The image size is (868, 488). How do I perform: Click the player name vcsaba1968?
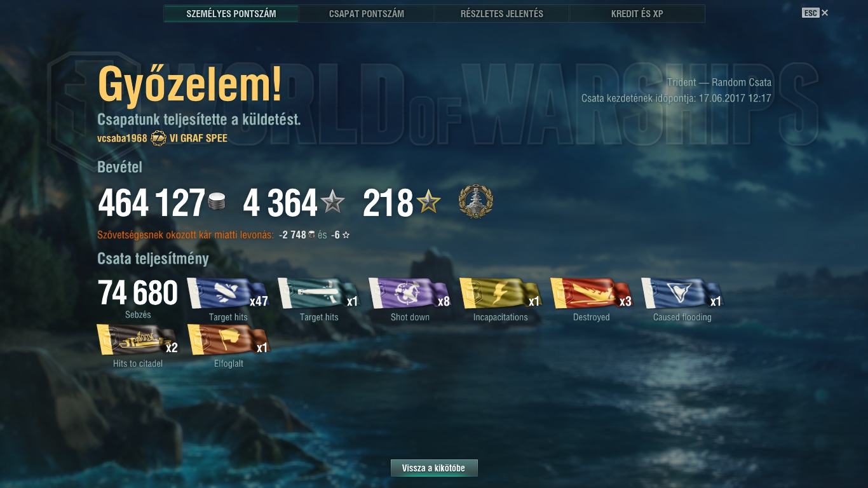[x=122, y=139]
